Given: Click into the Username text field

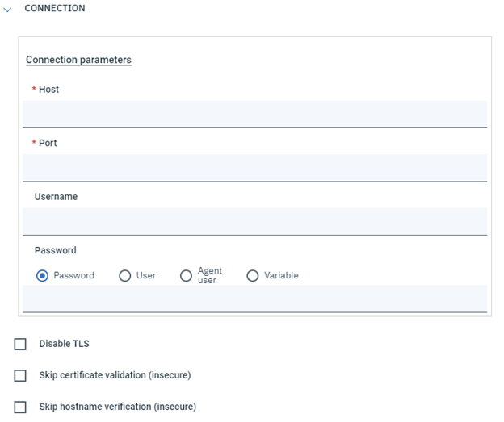Looking at the screenshot, I should tap(254, 221).
